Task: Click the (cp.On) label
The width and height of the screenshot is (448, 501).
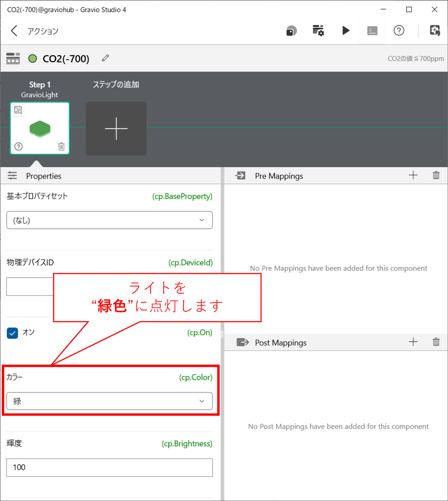Action: click(200, 333)
